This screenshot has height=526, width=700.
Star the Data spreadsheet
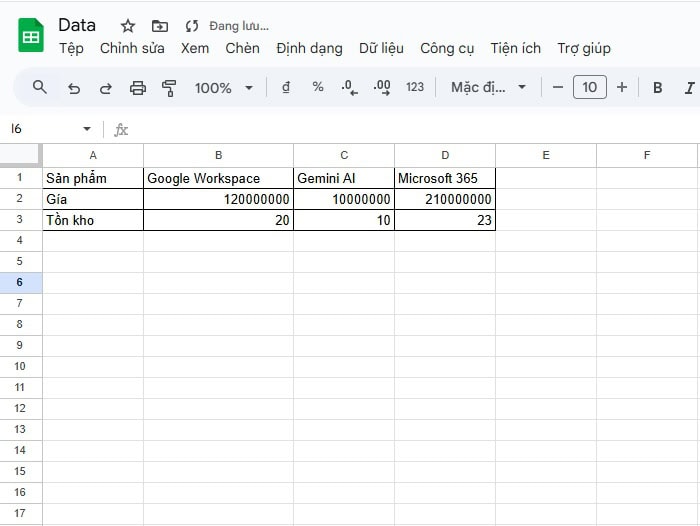point(128,26)
